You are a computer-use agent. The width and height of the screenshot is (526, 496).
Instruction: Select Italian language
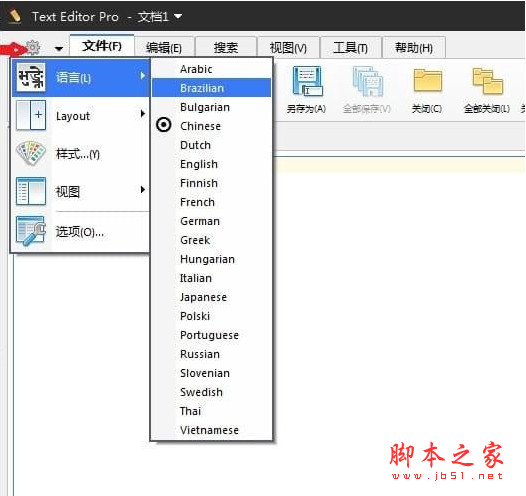(x=211, y=278)
